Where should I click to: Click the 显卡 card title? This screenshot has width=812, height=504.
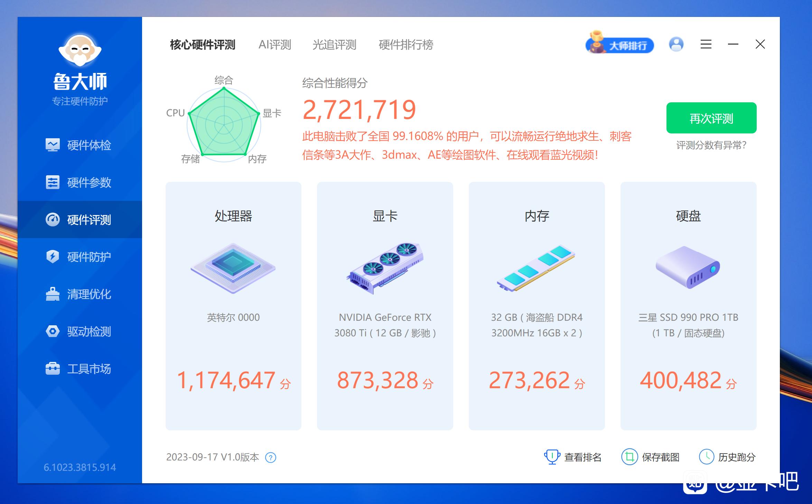point(385,216)
